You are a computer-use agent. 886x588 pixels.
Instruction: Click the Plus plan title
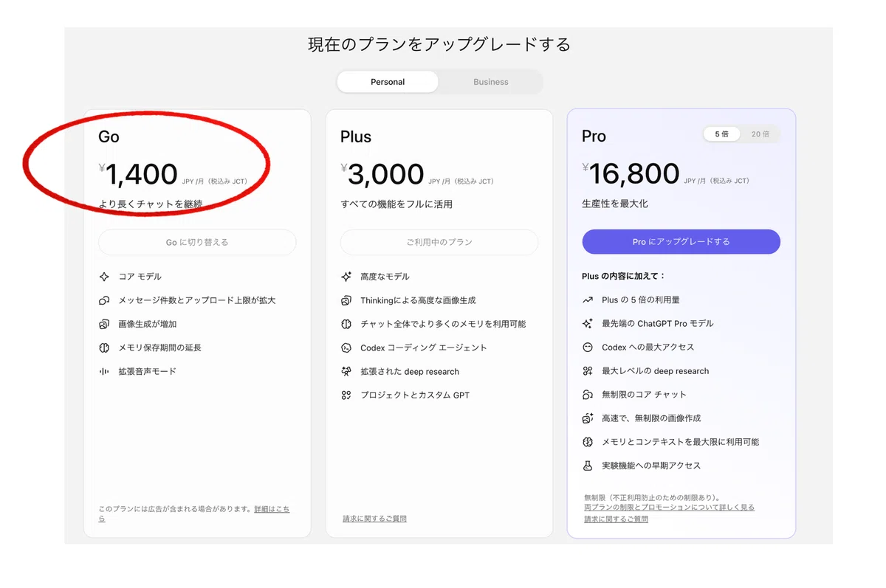click(356, 136)
